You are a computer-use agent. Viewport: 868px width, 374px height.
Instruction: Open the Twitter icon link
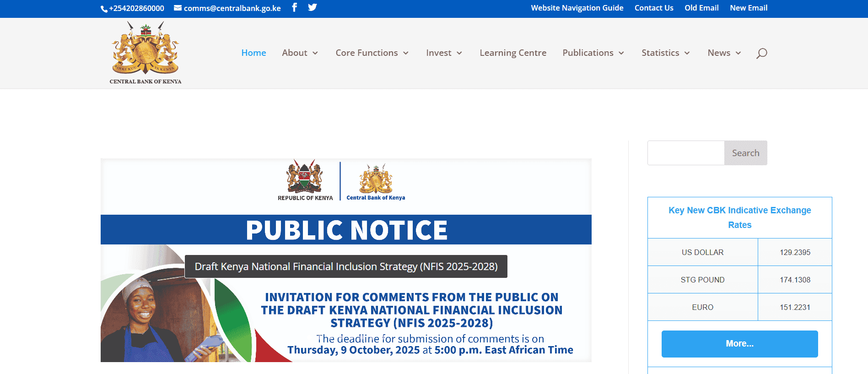[x=313, y=7]
